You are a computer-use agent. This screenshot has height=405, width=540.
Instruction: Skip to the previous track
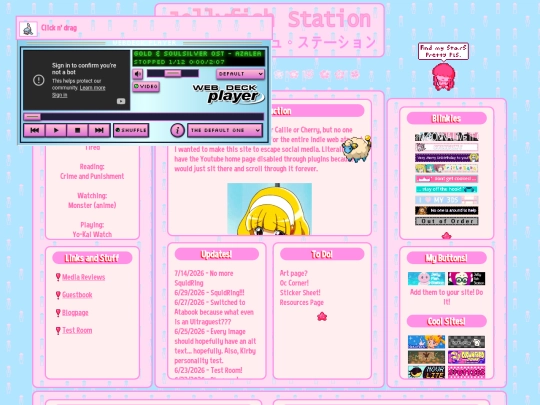(x=34, y=130)
